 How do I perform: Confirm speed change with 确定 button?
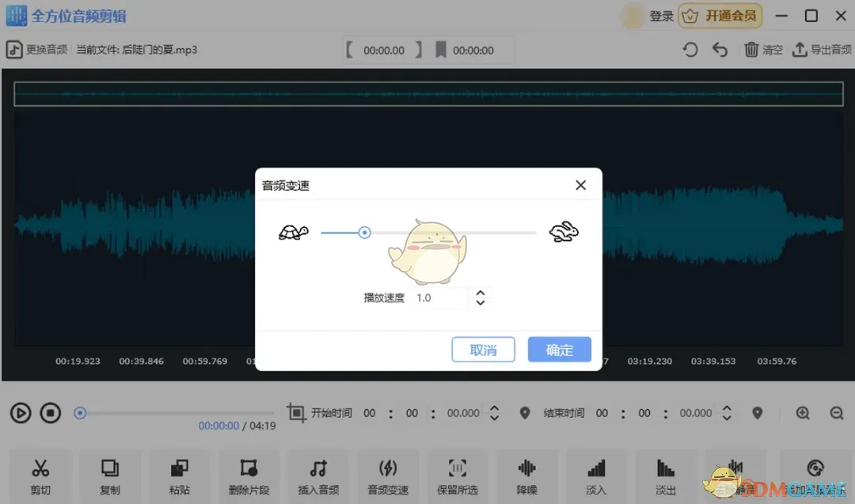[559, 349]
